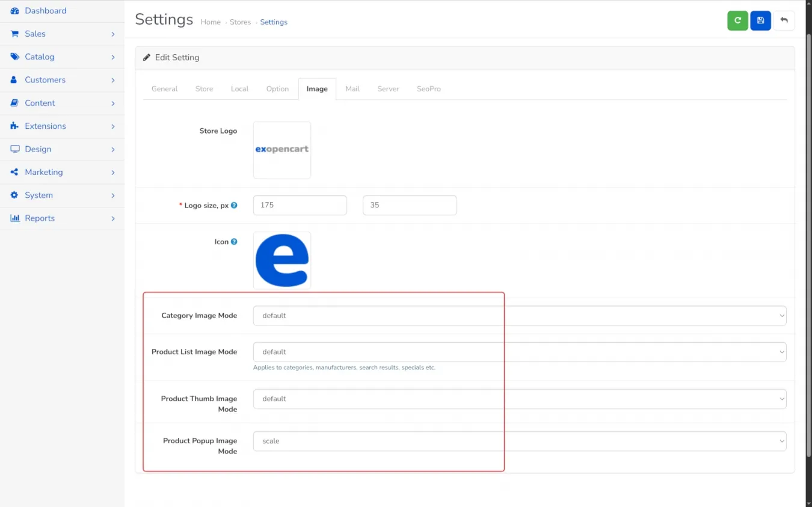The width and height of the screenshot is (812, 507).
Task: Click the help icon beside Icon label
Action: pyautogui.click(x=234, y=242)
